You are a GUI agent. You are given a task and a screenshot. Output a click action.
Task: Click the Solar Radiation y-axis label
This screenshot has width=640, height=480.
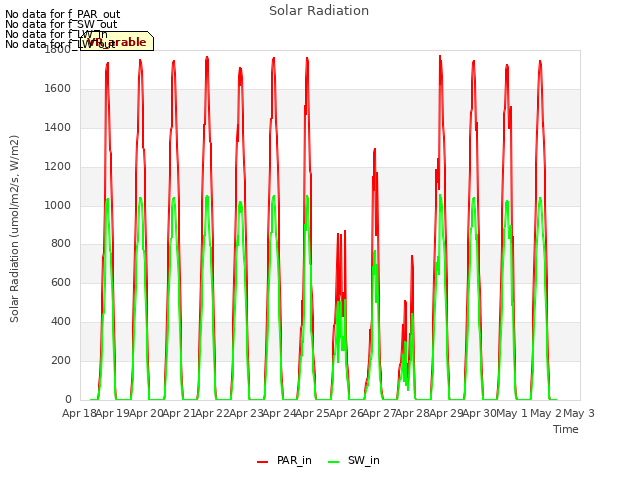14,229
